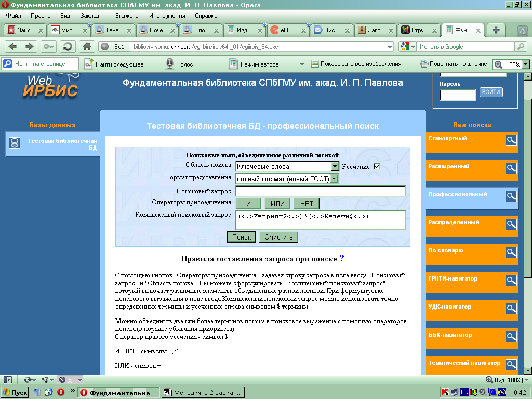532x399 pixels.
Task: Click the И operator button
Action: (248, 204)
